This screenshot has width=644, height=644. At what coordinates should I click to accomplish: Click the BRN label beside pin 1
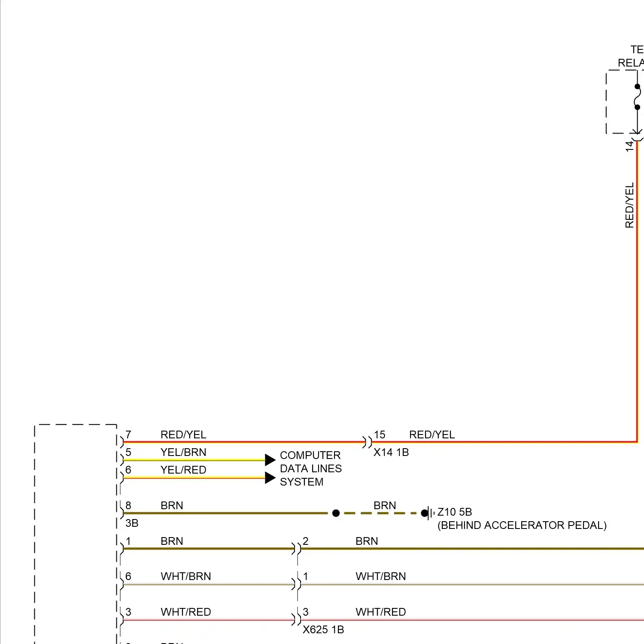[172, 541]
